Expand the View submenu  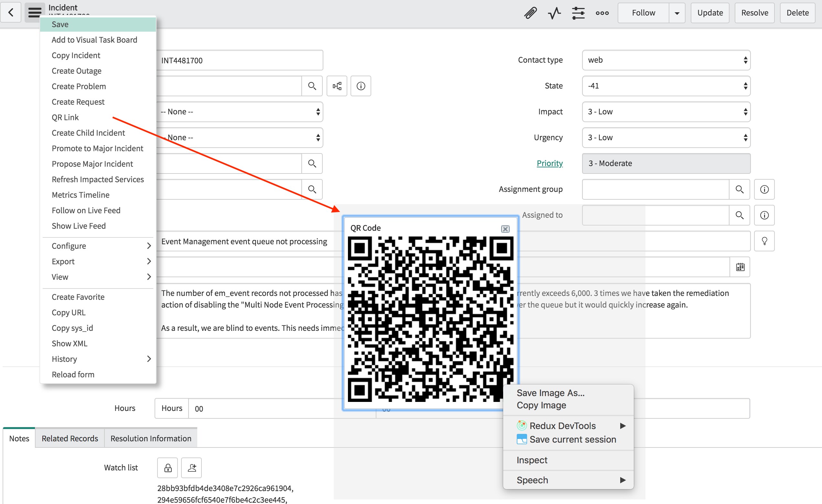point(98,277)
